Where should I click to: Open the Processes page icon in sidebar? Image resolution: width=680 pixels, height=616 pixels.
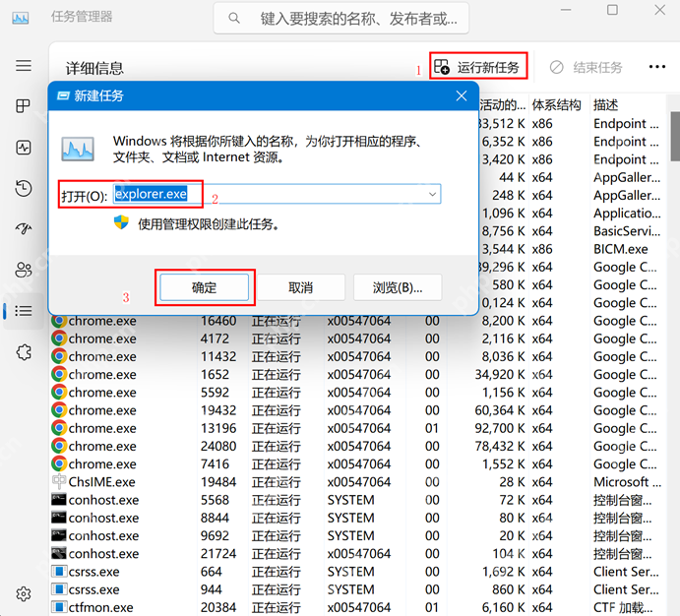click(23, 105)
